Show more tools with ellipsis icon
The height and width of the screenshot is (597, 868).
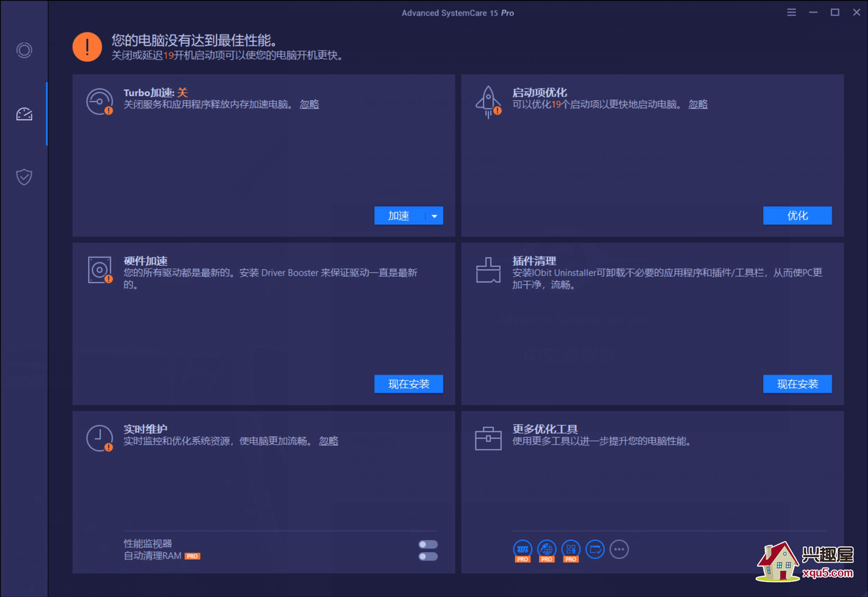tap(619, 549)
